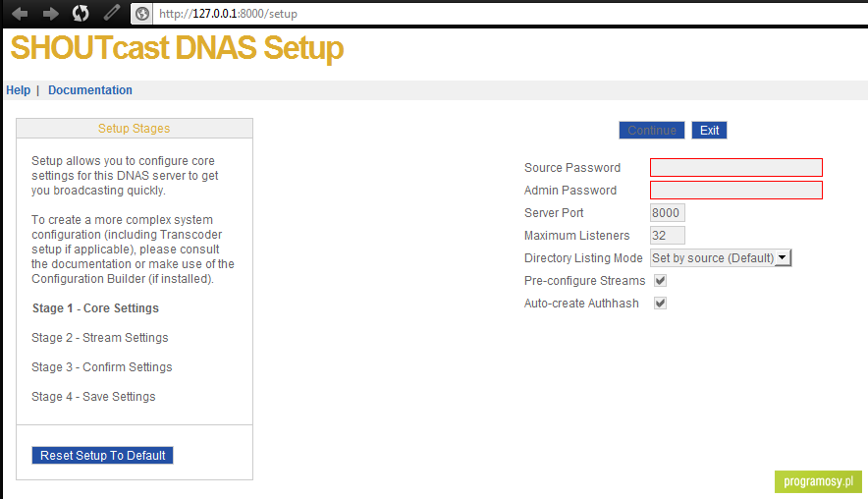
Task: Select Stage 4 - Save Settings
Action: click(93, 397)
